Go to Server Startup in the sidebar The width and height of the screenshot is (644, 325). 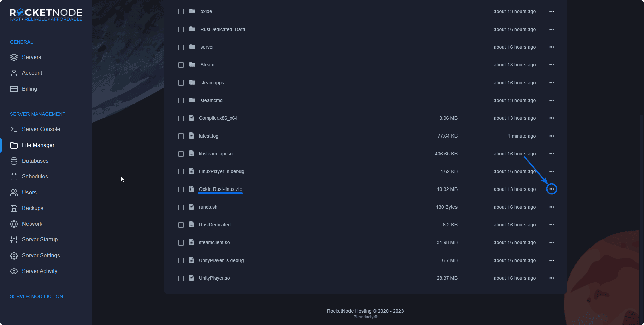[x=40, y=239]
